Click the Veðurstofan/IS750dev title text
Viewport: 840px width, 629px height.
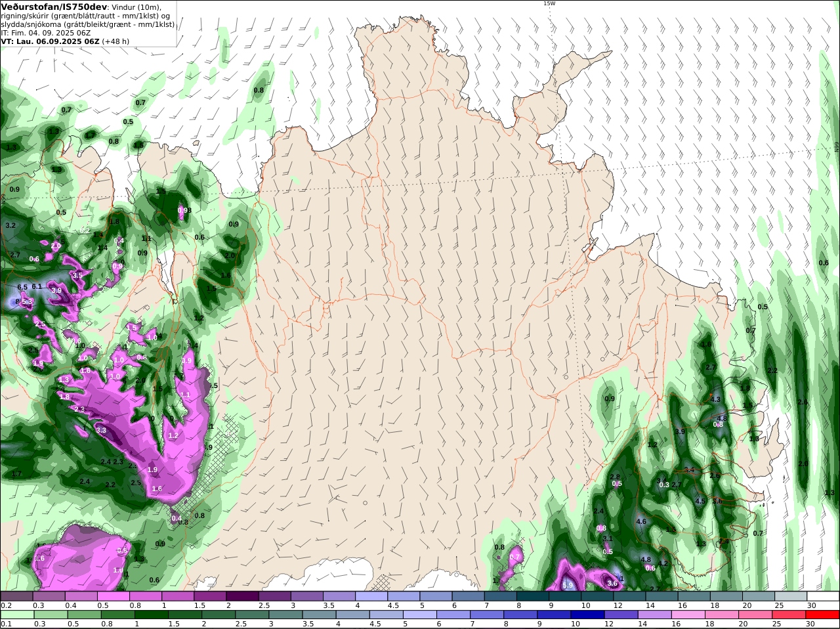[54, 7]
